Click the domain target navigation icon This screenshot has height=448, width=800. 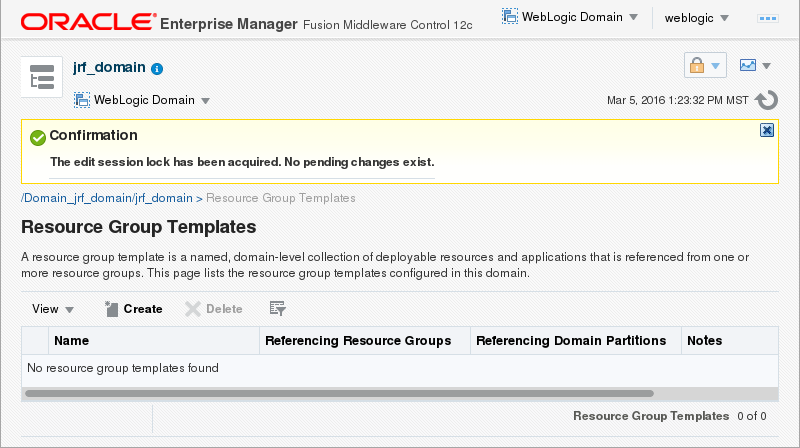pyautogui.click(x=41, y=79)
